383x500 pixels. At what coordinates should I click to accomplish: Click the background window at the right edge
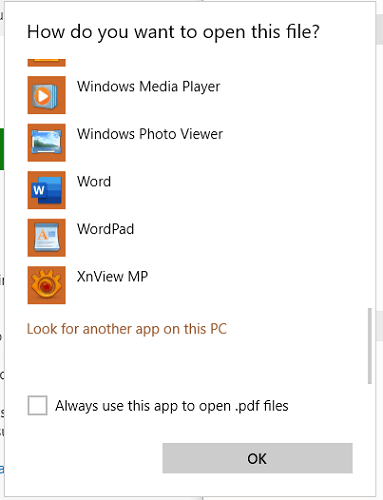pyautogui.click(x=380, y=250)
